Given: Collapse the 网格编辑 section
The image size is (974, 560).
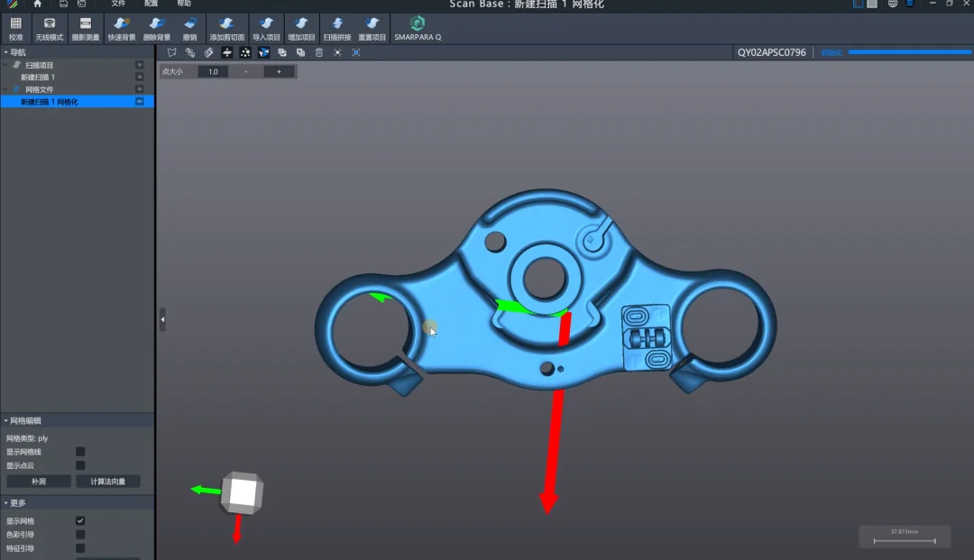Looking at the screenshot, I should click(6, 421).
